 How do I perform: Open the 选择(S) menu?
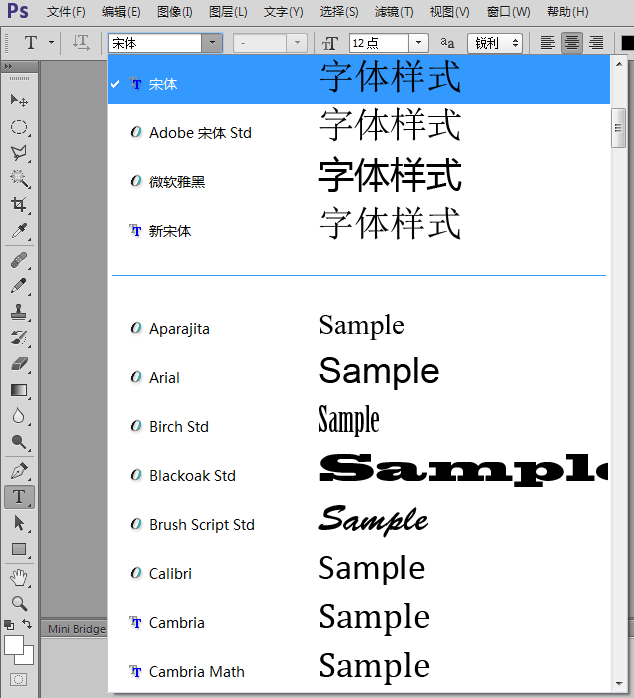[x=339, y=12]
